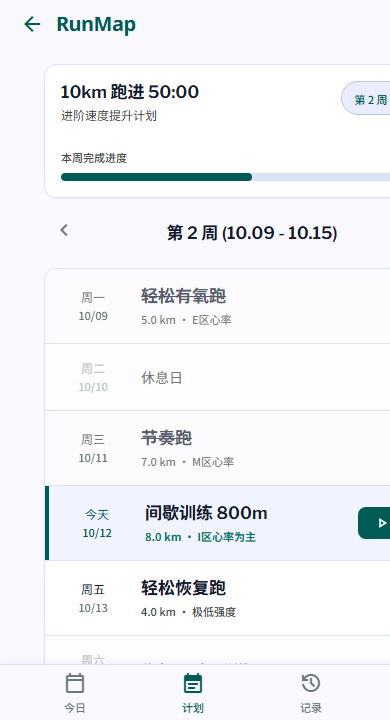Open the 轻松有氧跑 workout on 10/09
The height and width of the screenshot is (720, 390).
pos(217,306)
